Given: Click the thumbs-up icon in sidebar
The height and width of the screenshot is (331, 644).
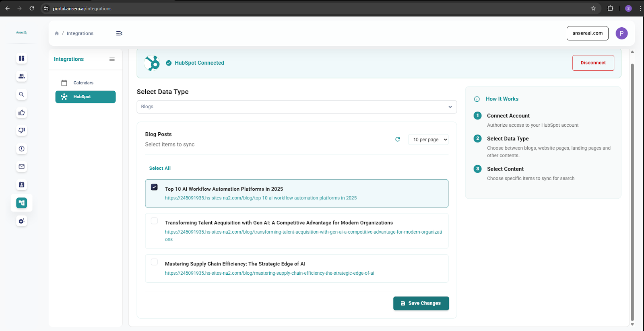Looking at the screenshot, I should [22, 113].
